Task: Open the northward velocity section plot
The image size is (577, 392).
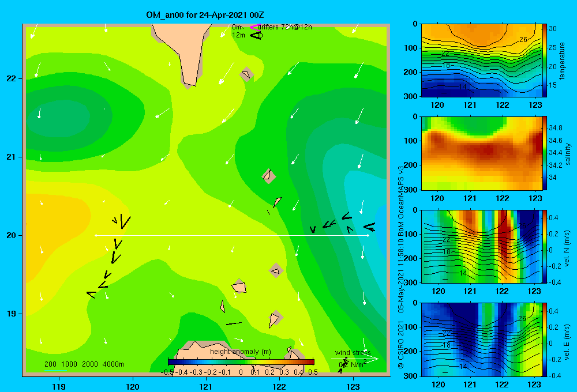Action: point(482,246)
